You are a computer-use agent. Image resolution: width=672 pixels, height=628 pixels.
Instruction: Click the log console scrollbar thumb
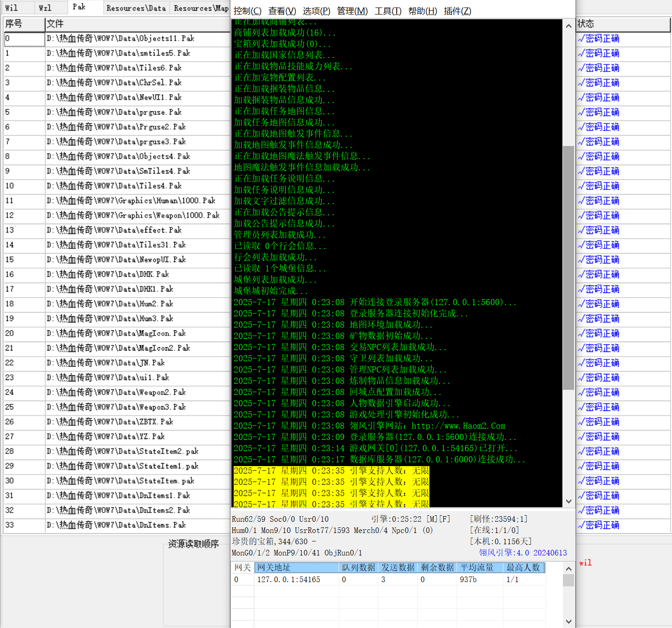click(x=569, y=268)
